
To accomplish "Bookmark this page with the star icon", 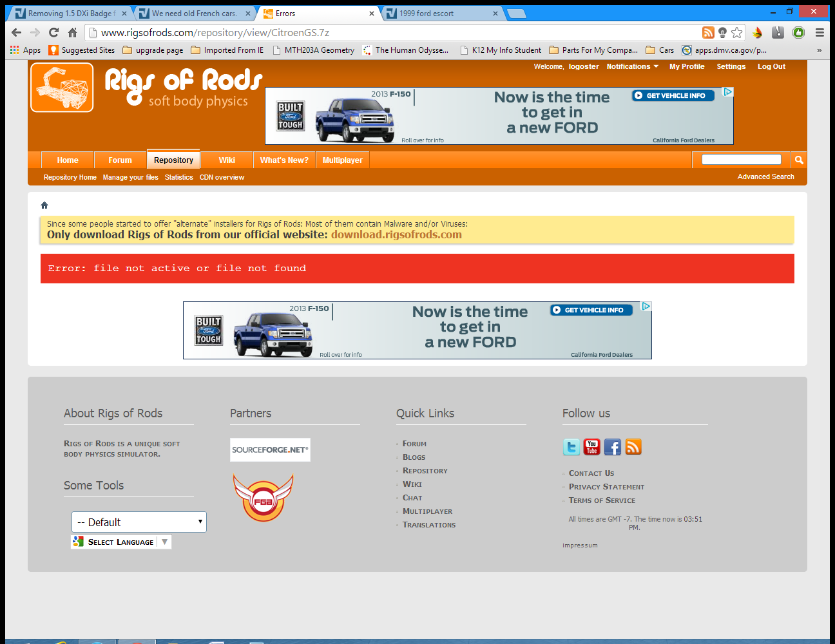I will 737,33.
